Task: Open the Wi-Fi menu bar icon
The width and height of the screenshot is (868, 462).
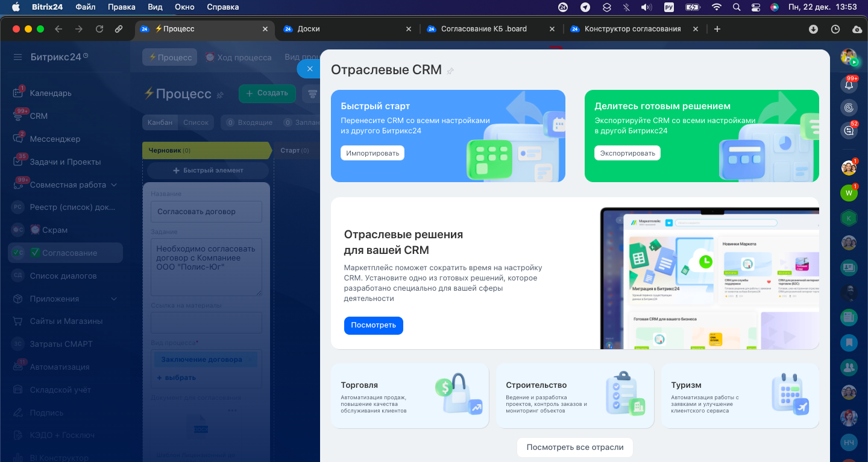Action: tap(716, 7)
